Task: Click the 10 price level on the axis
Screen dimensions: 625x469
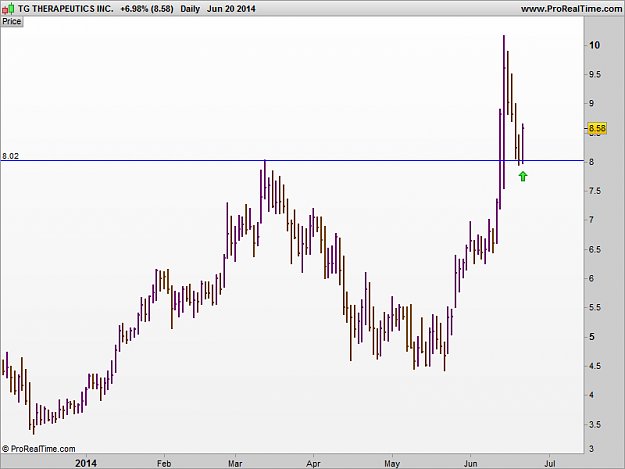Action: point(594,45)
